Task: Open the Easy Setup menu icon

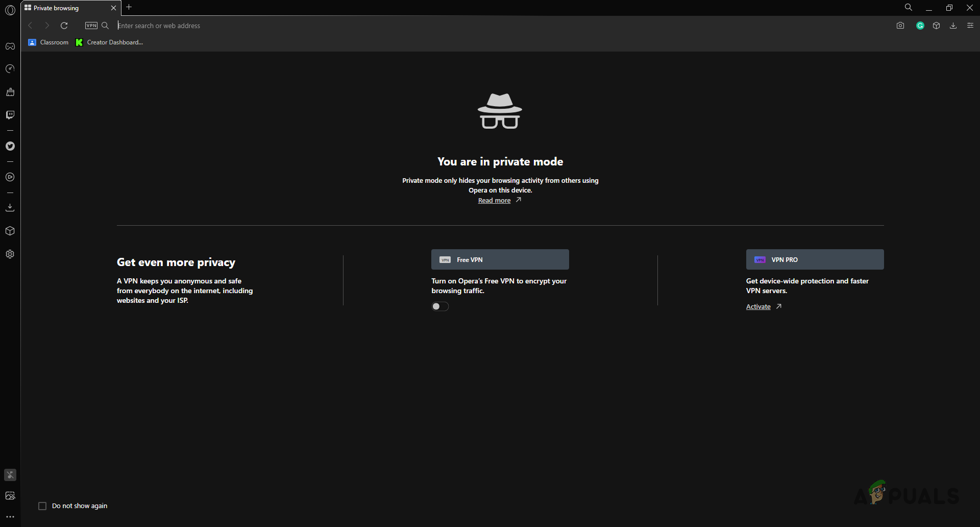Action: (x=970, y=26)
